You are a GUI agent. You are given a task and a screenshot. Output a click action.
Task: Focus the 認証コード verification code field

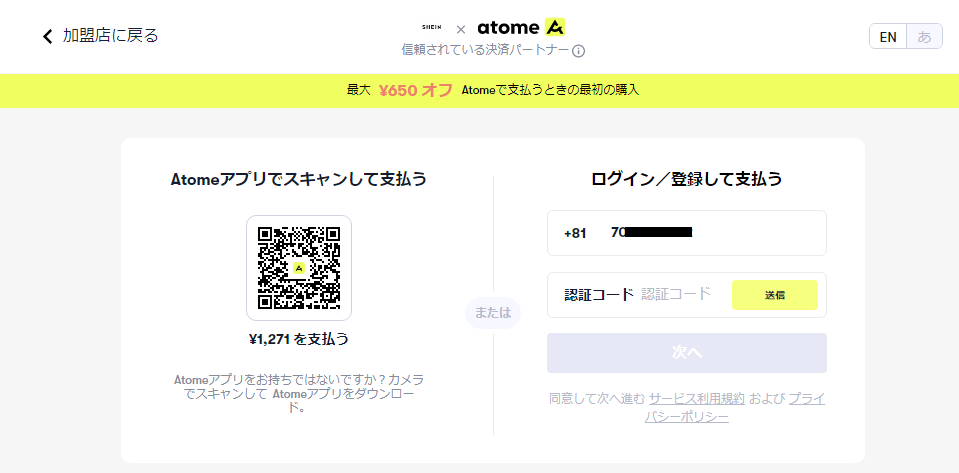676,294
